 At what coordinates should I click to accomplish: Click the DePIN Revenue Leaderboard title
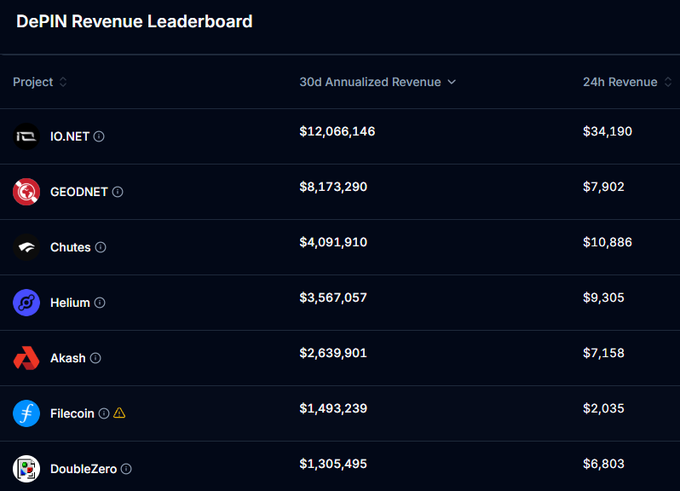(x=134, y=21)
